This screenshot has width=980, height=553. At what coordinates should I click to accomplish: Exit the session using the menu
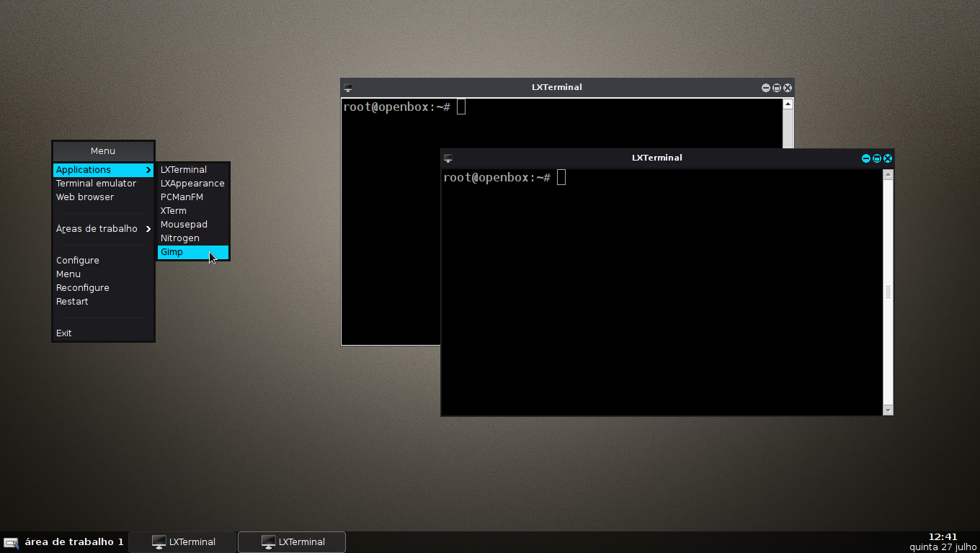tap(63, 333)
